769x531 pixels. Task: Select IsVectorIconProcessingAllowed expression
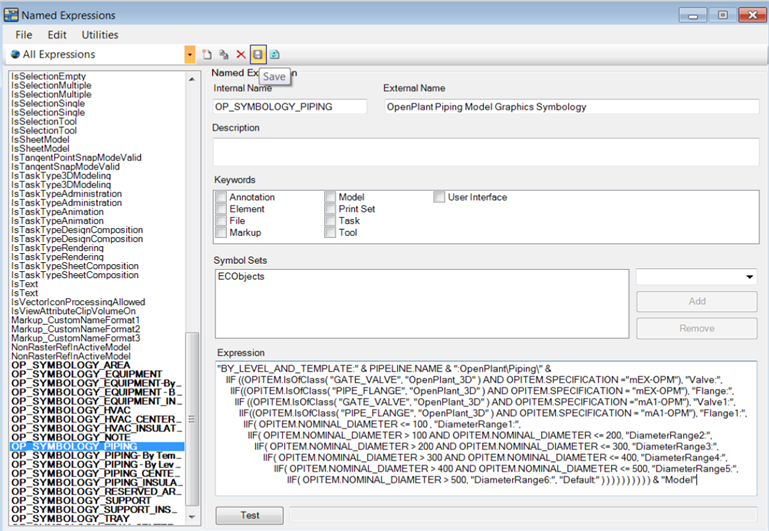78,302
